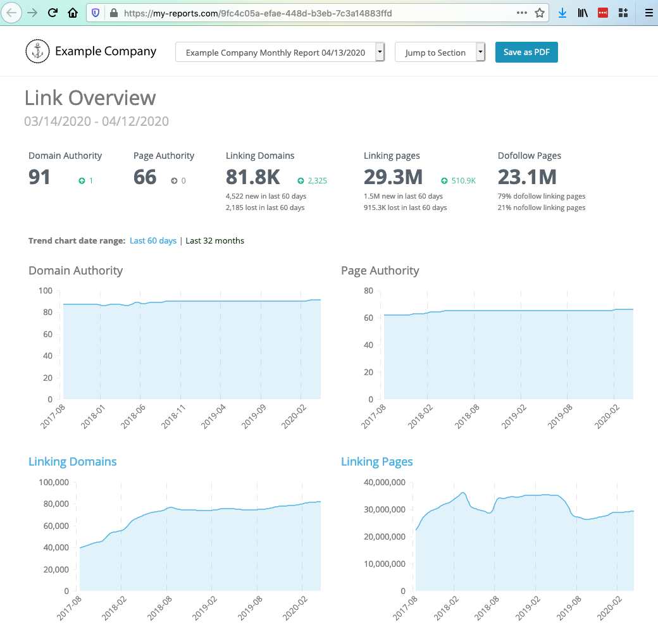The image size is (658, 644).
Task: Open the Firefox downloads icon
Action: pyautogui.click(x=562, y=12)
